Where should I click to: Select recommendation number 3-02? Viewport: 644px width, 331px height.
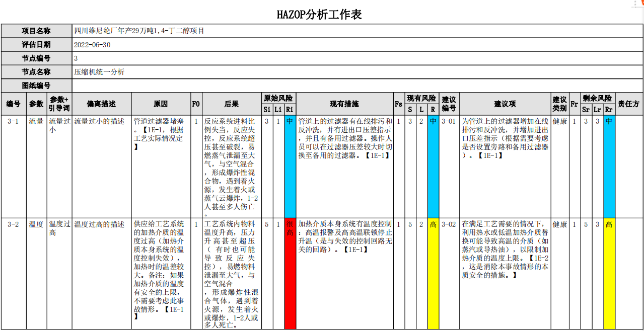449,274
